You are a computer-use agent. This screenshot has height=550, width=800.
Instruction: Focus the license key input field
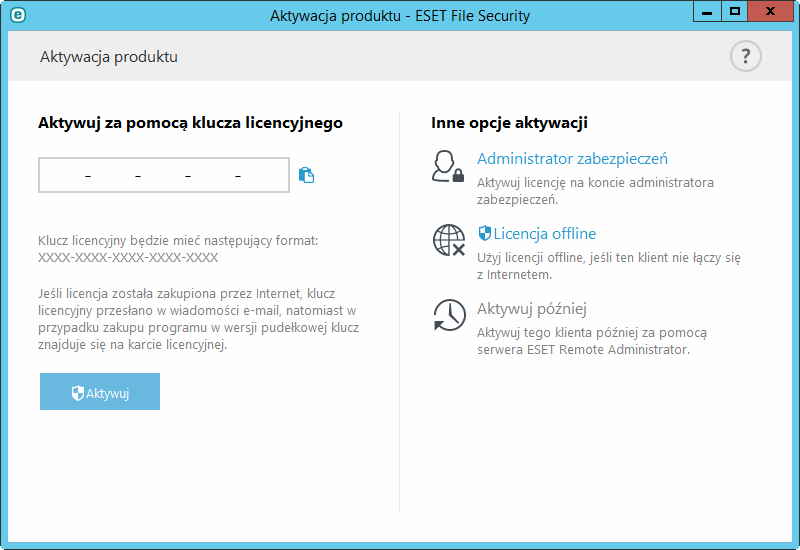164,175
